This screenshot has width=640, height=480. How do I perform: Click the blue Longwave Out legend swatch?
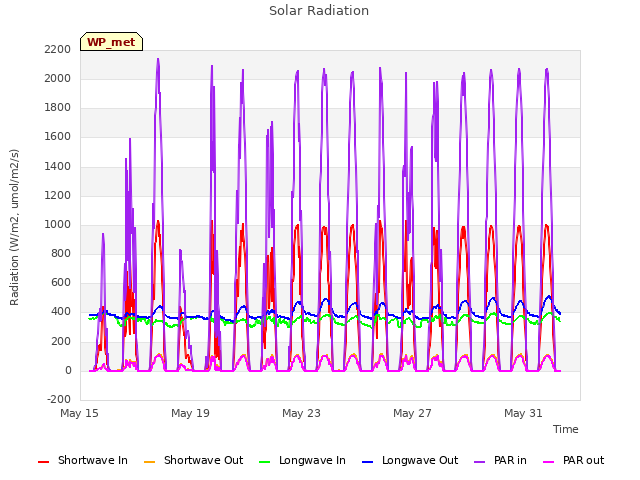(x=368, y=462)
